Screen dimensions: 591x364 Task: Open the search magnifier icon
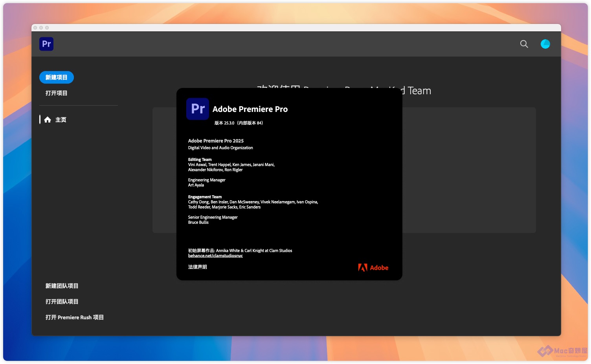(524, 44)
